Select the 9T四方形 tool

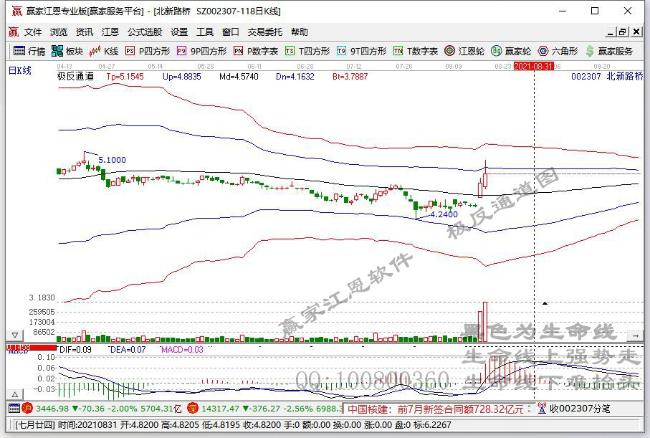point(361,51)
